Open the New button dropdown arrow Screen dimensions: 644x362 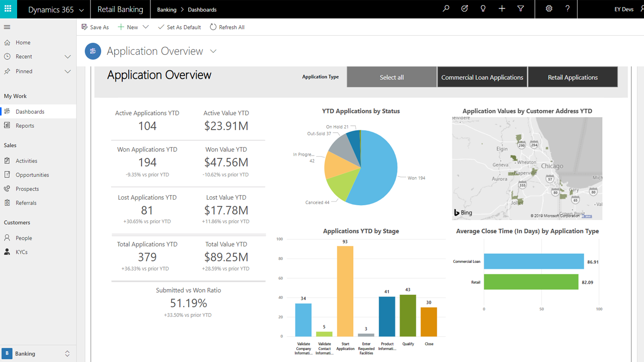(146, 27)
